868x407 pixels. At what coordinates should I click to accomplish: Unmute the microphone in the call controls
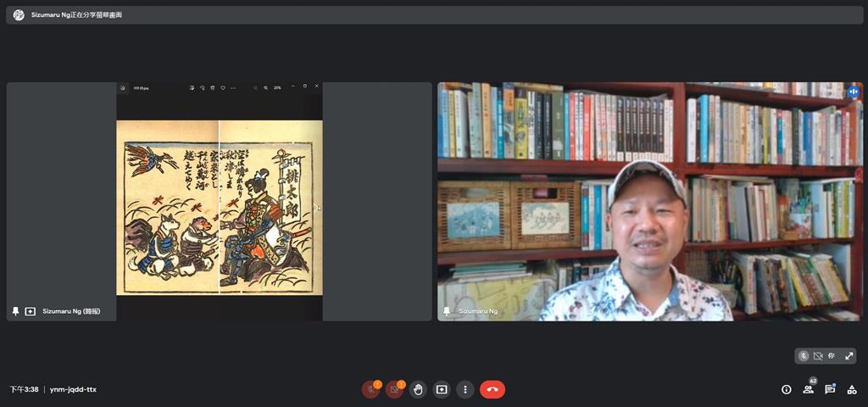click(370, 389)
